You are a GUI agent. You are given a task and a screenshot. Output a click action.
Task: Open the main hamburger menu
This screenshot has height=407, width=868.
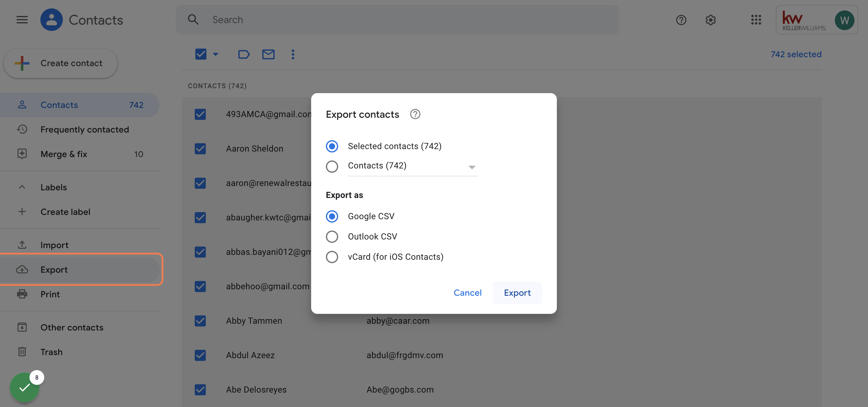(22, 20)
